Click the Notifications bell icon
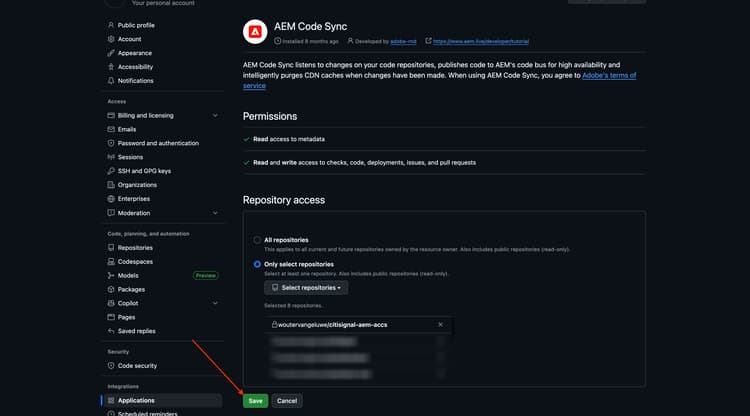 point(111,81)
